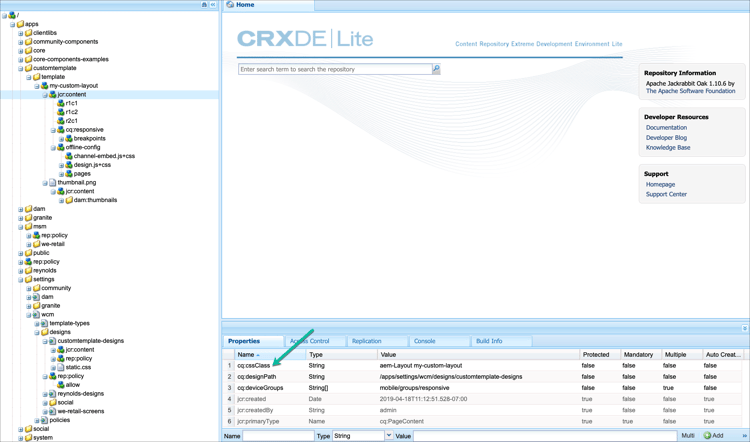
Task: Click the Add button to add a property
Action: tap(713, 436)
